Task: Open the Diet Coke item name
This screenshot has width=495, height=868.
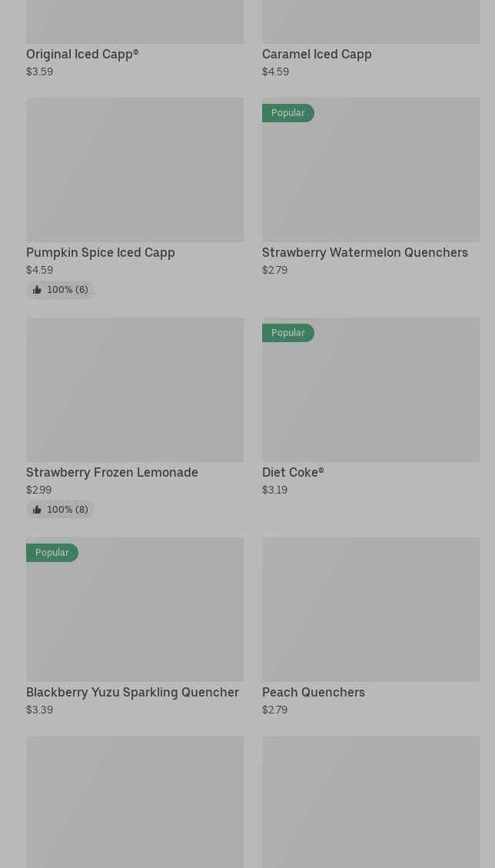Action: pos(293,472)
